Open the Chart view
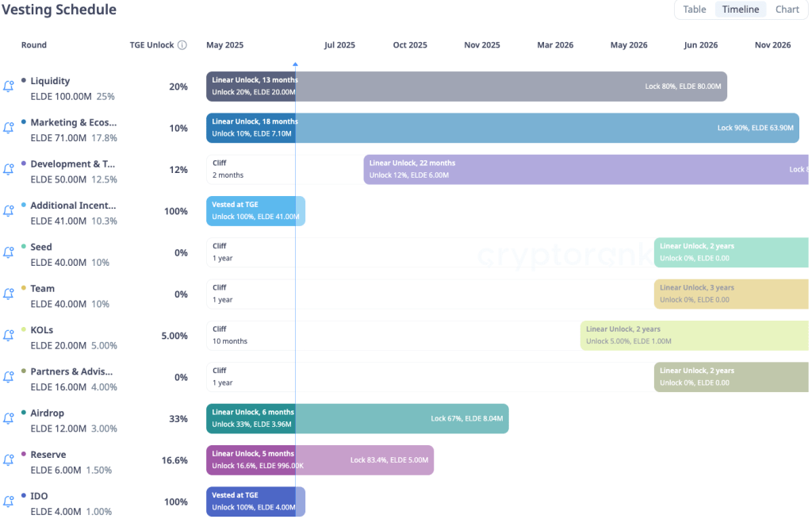812x519 pixels. (x=787, y=10)
